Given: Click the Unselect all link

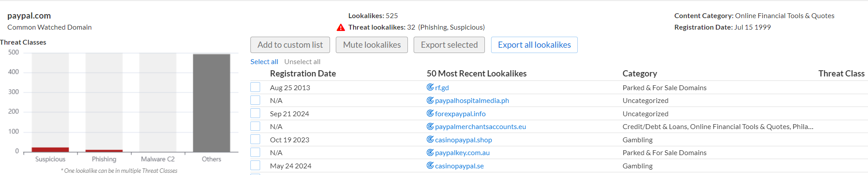Looking at the screenshot, I should (302, 62).
